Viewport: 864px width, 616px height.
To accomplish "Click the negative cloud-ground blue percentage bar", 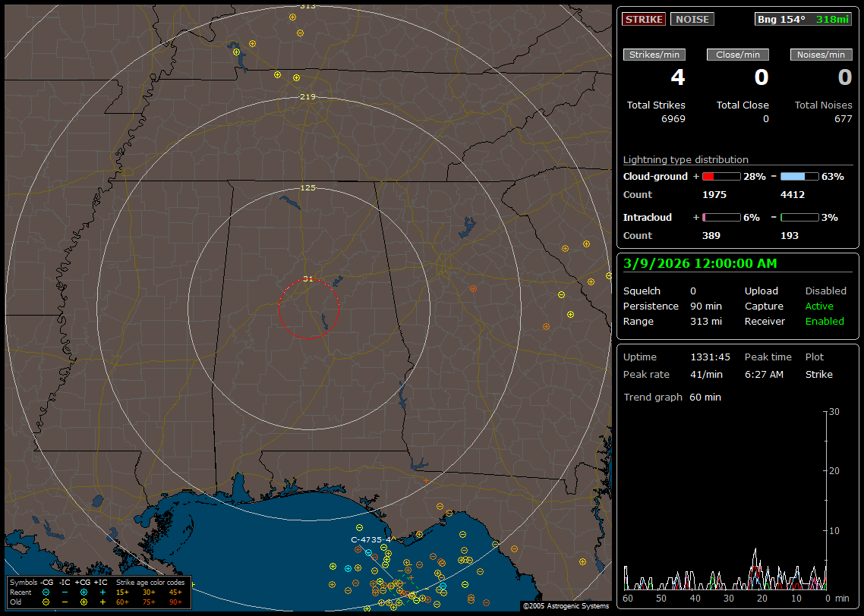I will click(x=799, y=176).
